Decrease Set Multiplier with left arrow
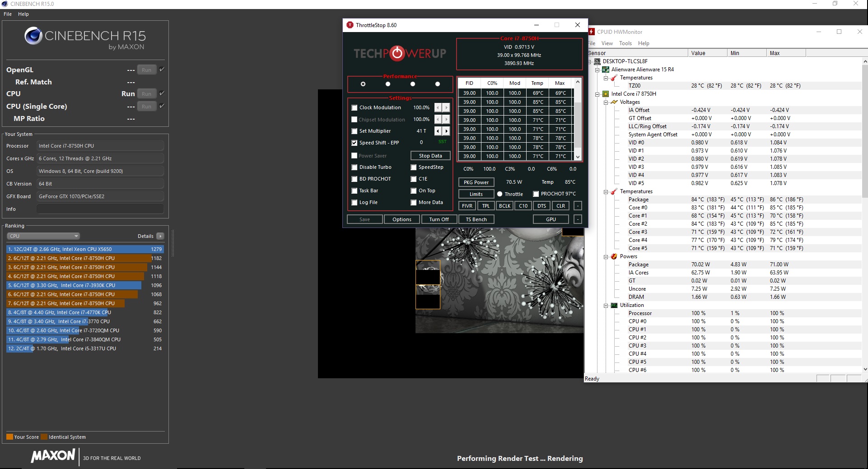 click(x=438, y=131)
